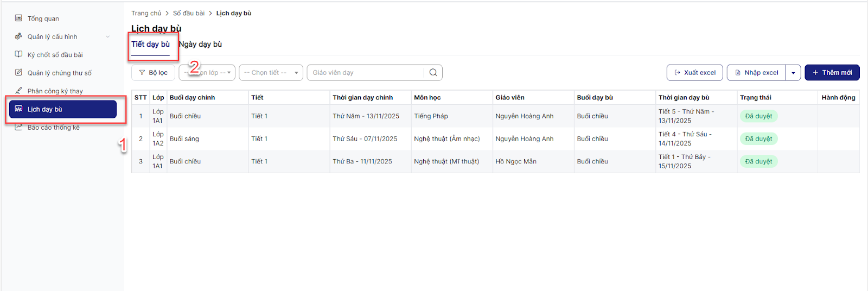Click the Quản lý chứng thư số icon
Image resolution: width=868 pixels, height=291 pixels.
[18, 72]
